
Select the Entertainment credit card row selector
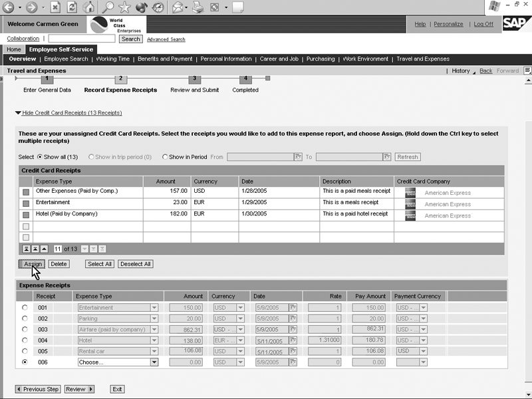click(26, 203)
